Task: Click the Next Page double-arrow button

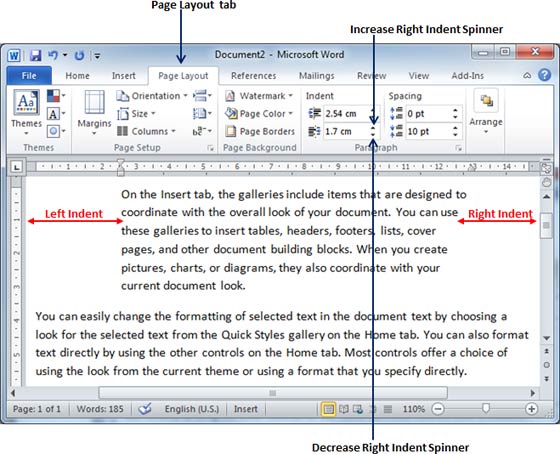Action: point(546,379)
